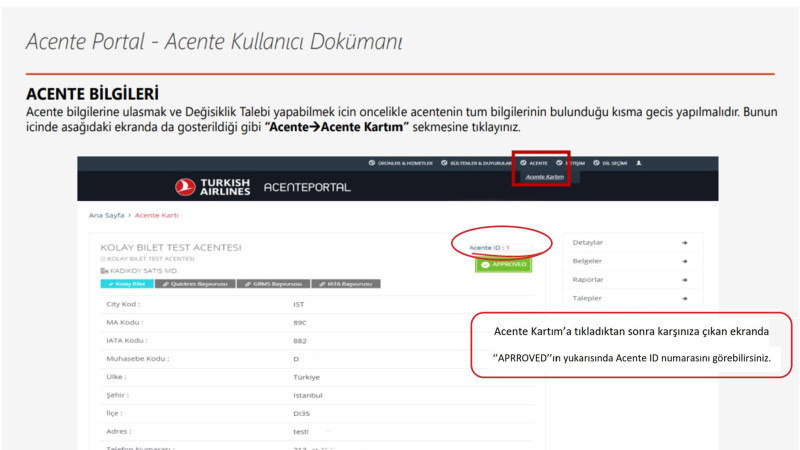The height and width of the screenshot is (450, 800).
Task: Click the MA Kodu value 89C
Action: [x=299, y=323]
